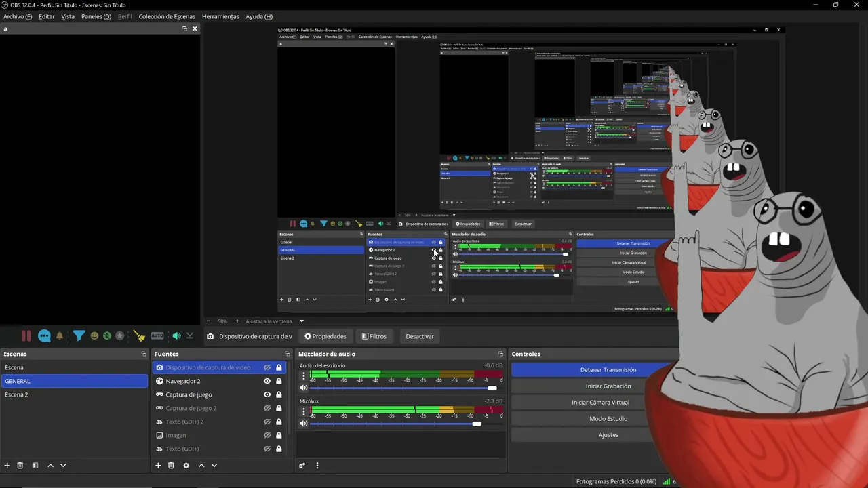This screenshot has height=488, width=868.
Task: Move source up in Fuentes panel
Action: click(201, 466)
